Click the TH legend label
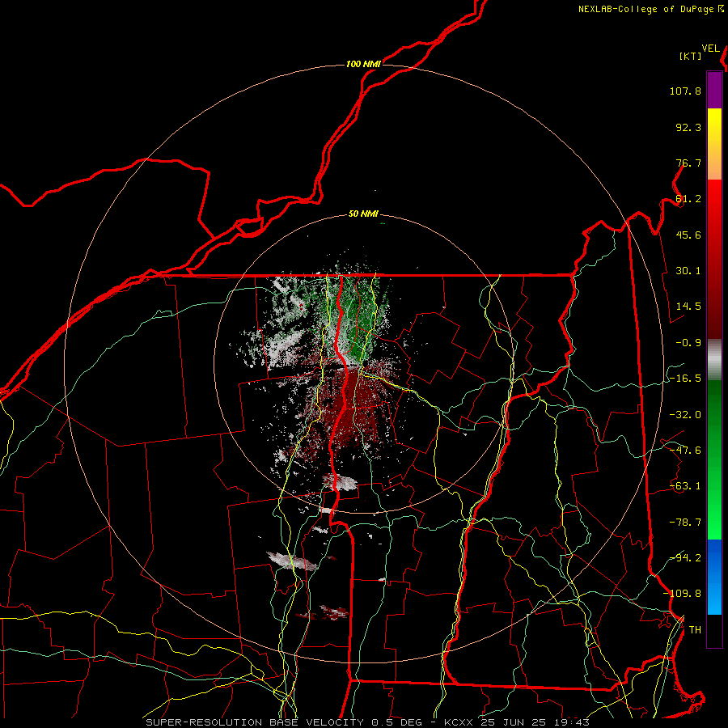Screen dimensions: 728x728 point(695,629)
